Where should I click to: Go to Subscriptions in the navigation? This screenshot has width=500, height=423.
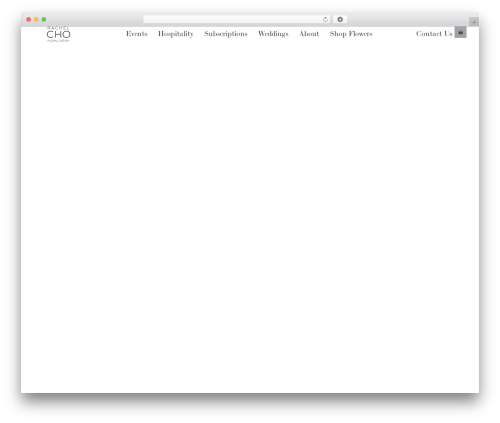[x=226, y=34]
